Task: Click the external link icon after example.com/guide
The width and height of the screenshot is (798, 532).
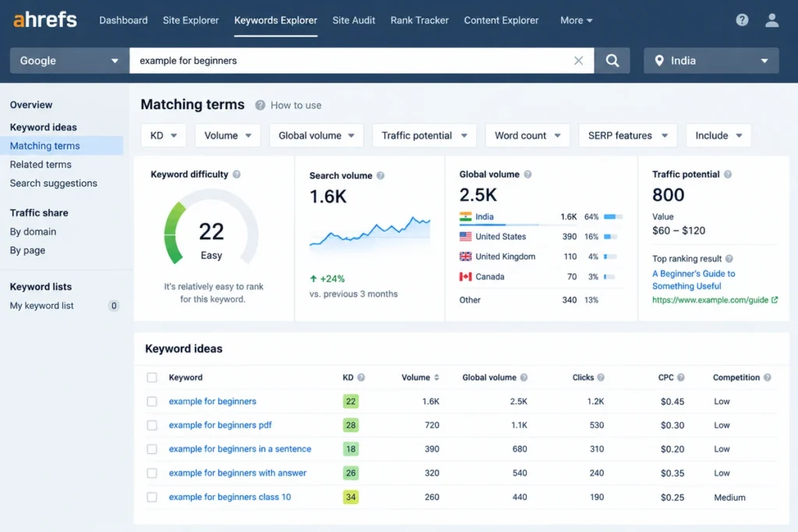Action: 775,300
